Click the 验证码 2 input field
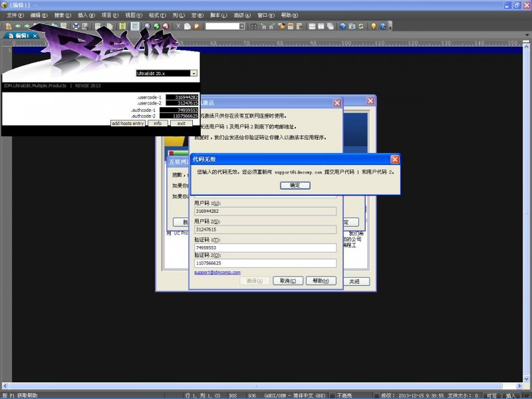 [x=265, y=263]
